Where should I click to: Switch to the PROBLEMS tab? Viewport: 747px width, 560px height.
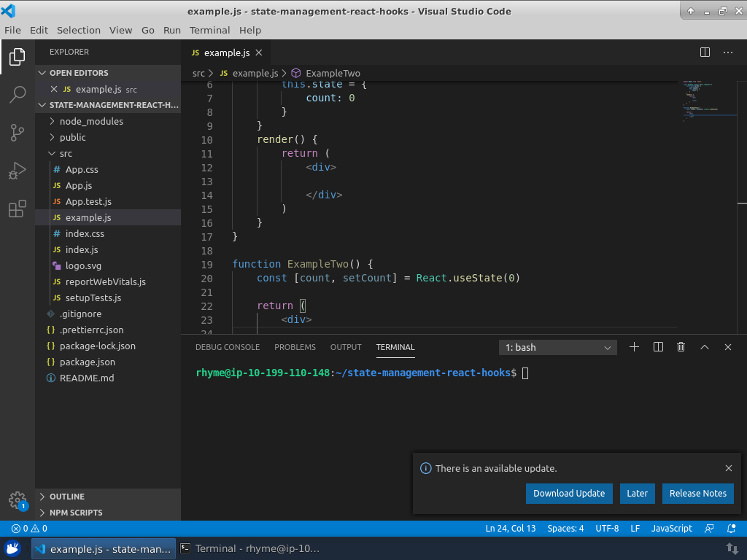tap(295, 348)
